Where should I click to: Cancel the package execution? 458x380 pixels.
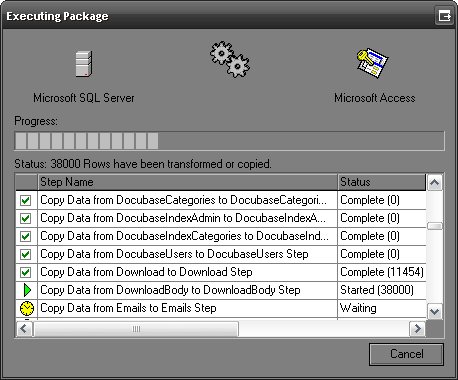click(x=406, y=354)
